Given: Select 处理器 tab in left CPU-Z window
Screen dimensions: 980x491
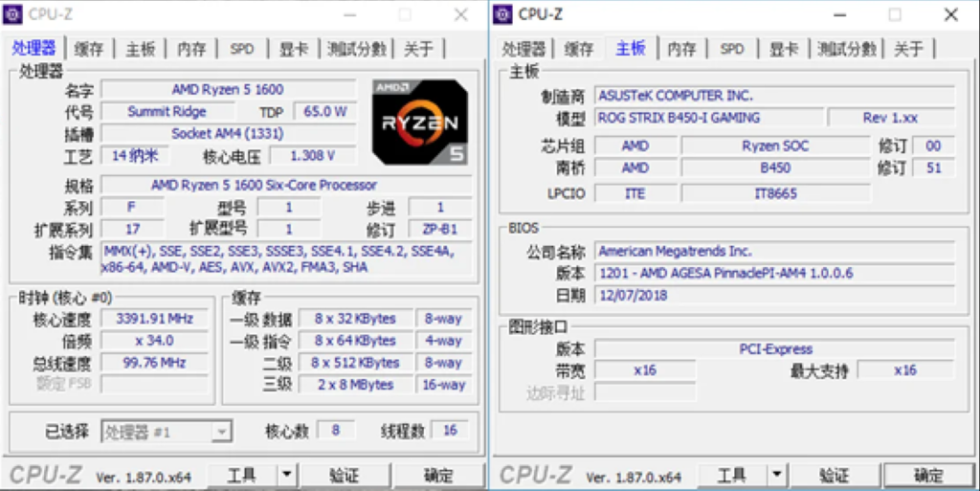Looking at the screenshot, I should tap(33, 48).
